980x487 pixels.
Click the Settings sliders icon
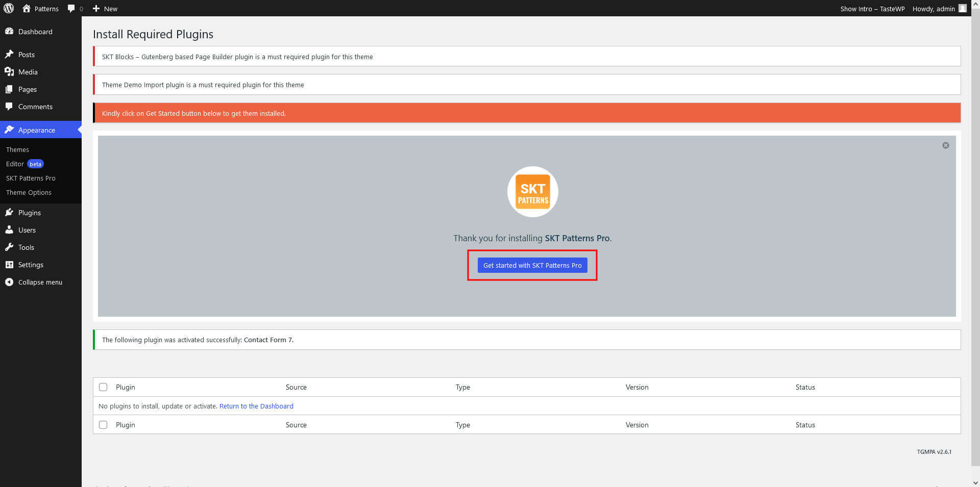[x=9, y=264]
